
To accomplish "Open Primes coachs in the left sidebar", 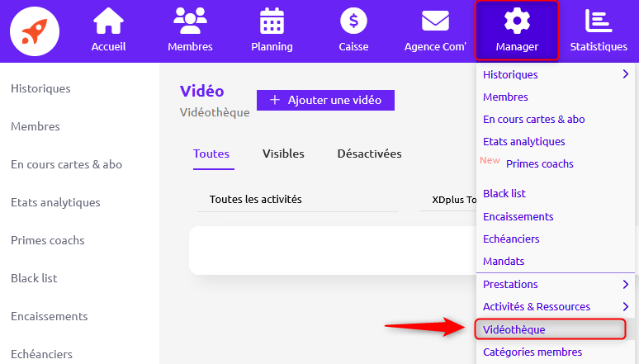I will [x=48, y=240].
